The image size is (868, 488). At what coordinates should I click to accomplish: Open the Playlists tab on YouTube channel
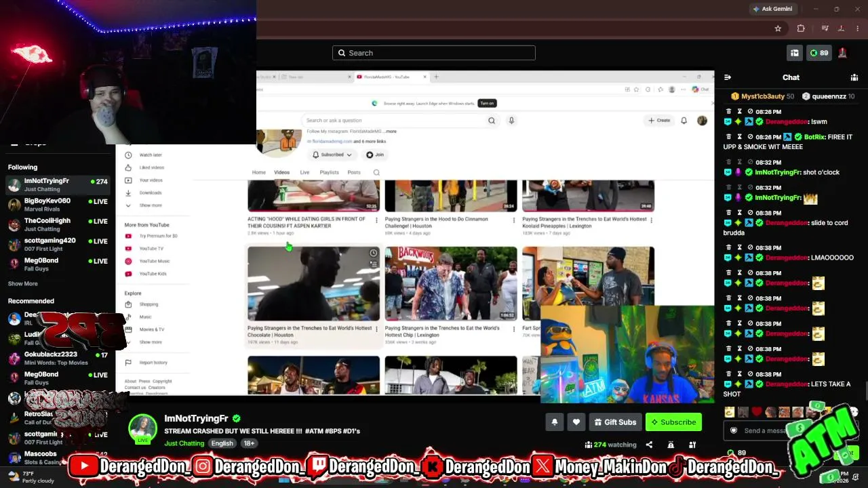330,173
